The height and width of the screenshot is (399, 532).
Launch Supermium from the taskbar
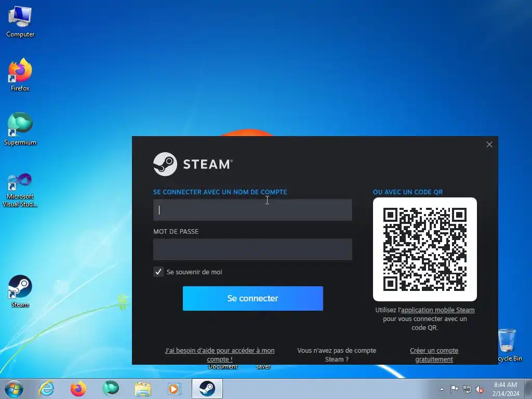pos(111,389)
